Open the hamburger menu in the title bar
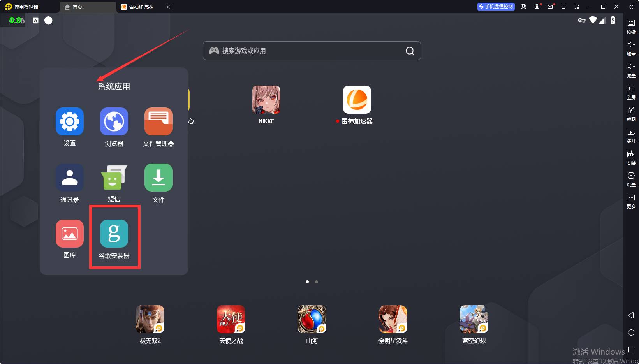Screen dimensions: 639x364 (563, 7)
